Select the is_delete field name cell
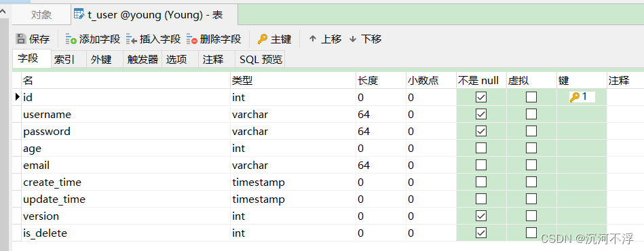644x251 pixels. tap(126, 233)
